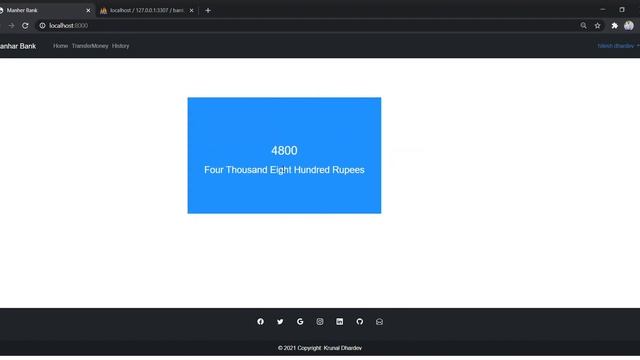This screenshot has width=640, height=360.
Task: Bookmark this page with the star icon
Action: 598,25
